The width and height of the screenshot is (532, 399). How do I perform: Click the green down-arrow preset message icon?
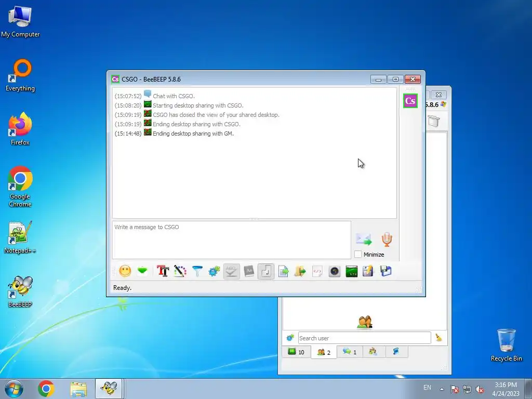point(142,271)
